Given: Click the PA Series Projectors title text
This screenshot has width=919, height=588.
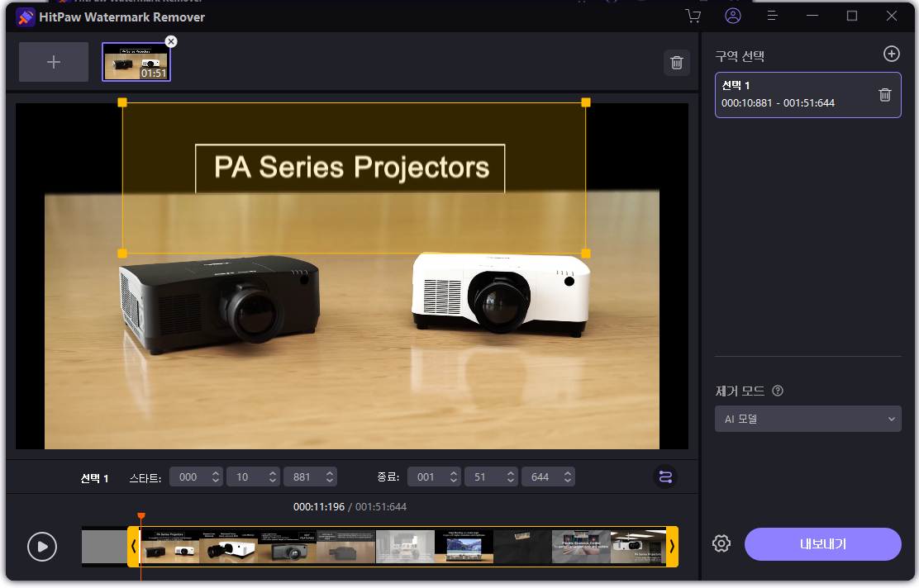Looking at the screenshot, I should (x=351, y=168).
